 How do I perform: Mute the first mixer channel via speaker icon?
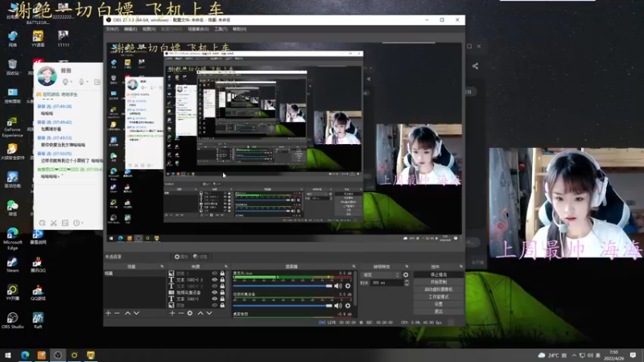pyautogui.click(x=338, y=286)
